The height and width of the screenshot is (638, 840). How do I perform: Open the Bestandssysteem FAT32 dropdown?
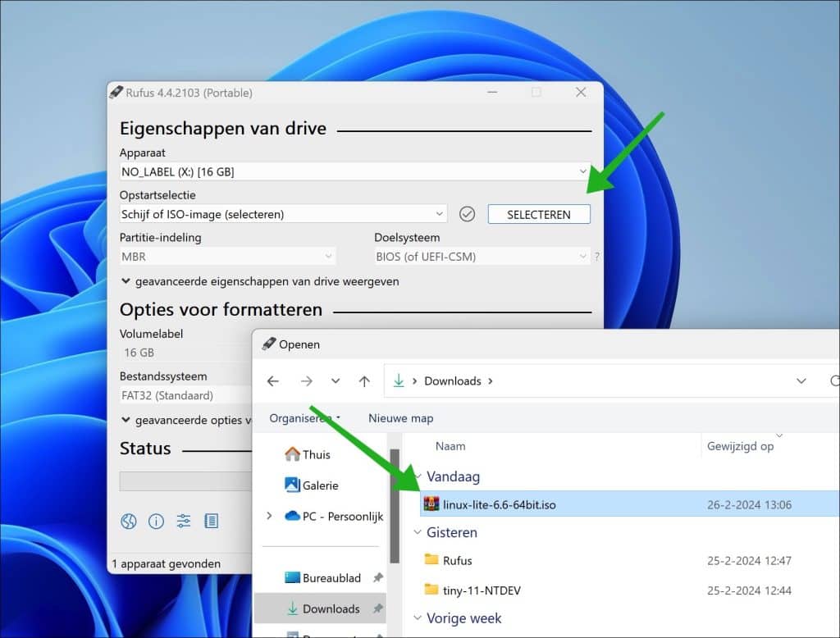[185, 395]
